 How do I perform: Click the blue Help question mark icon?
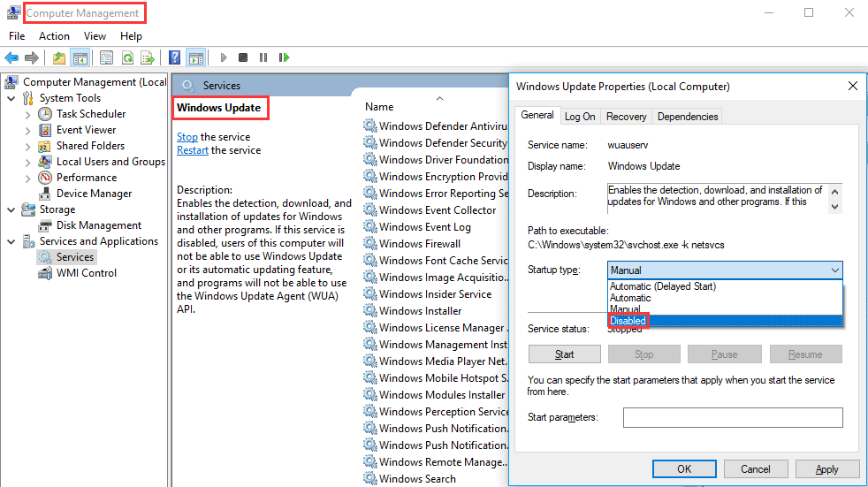point(174,57)
